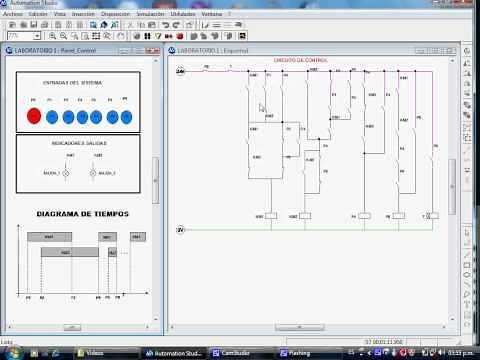
Task: Click the simulation pause icon
Action: [147, 36]
